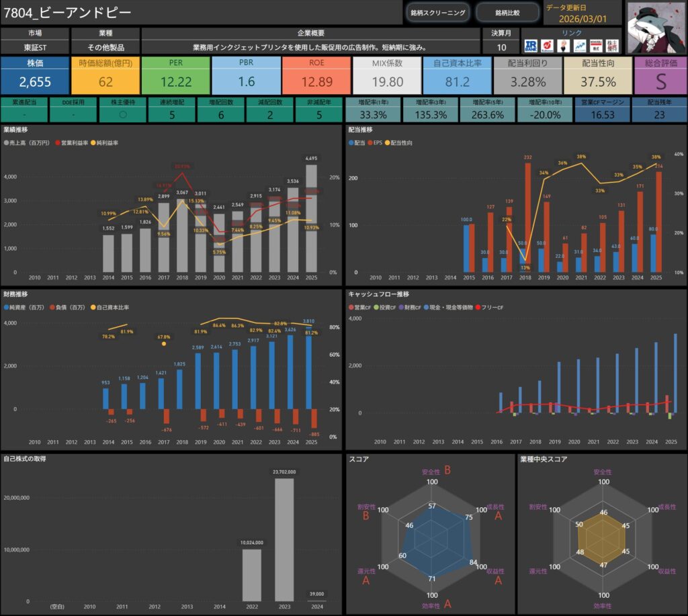
Task: Open the Minkabu stock link icon
Action: pos(595,46)
